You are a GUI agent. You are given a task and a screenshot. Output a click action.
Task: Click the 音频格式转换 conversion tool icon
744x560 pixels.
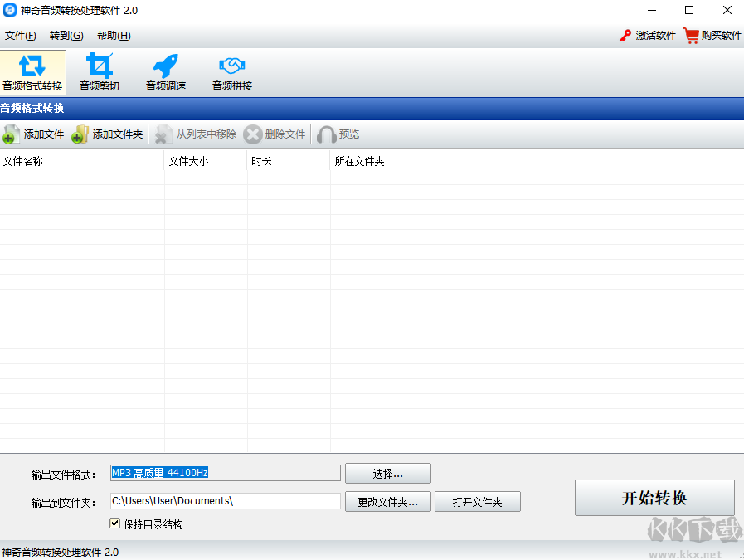click(x=33, y=72)
